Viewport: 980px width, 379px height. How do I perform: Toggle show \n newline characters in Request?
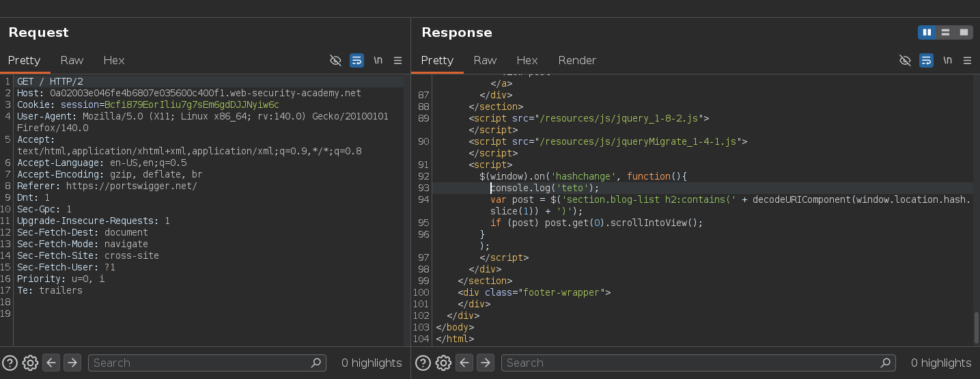(x=378, y=60)
